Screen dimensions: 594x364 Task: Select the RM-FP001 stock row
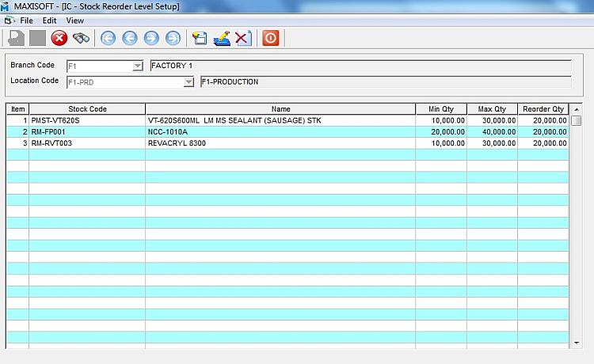pyautogui.click(x=87, y=131)
